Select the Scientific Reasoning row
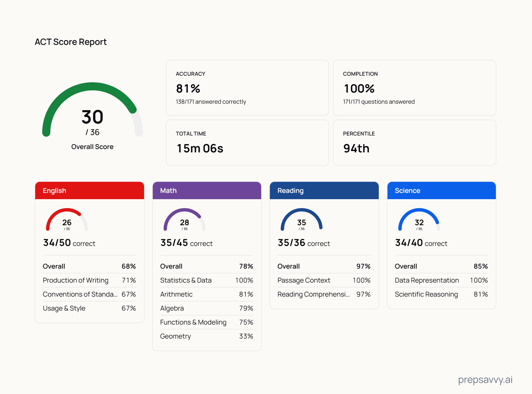The image size is (532, 394). point(442,294)
